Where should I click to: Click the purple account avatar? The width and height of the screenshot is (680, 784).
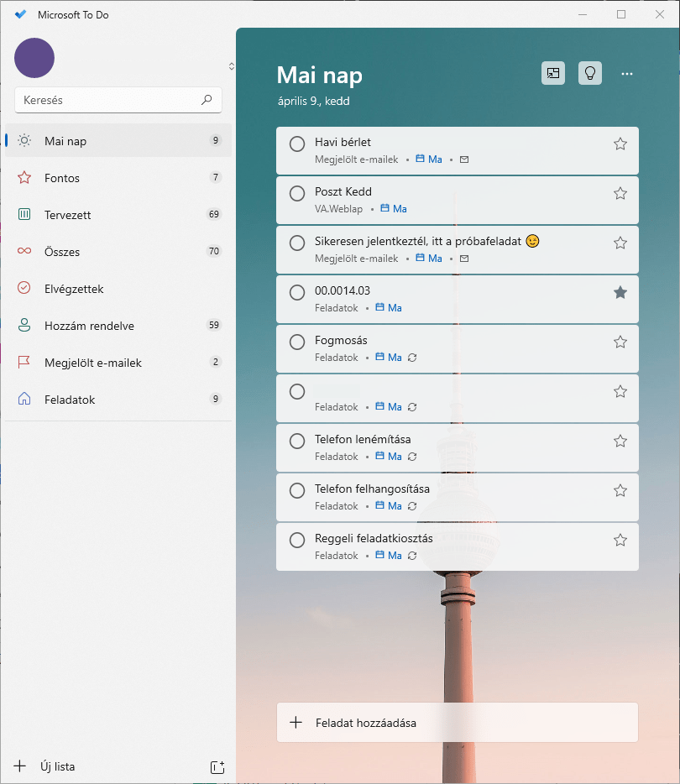point(34,58)
